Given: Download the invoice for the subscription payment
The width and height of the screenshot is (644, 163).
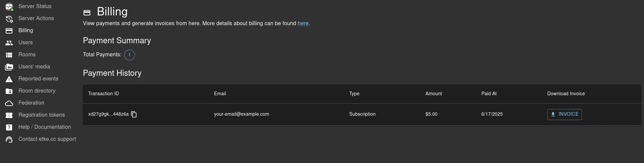Looking at the screenshot, I should tap(564, 114).
